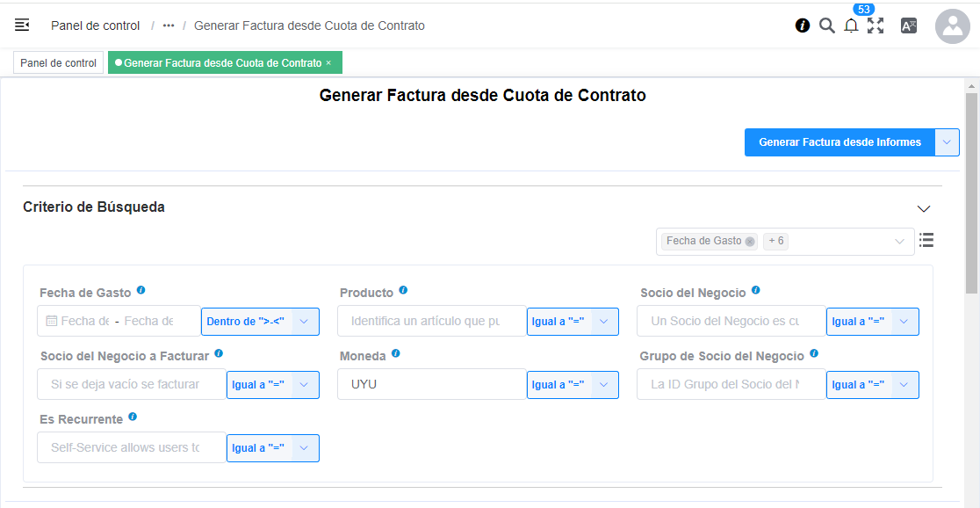Screen dimensions: 980x508
Task: Open the sidebar hamburger menu
Action: (x=21, y=25)
